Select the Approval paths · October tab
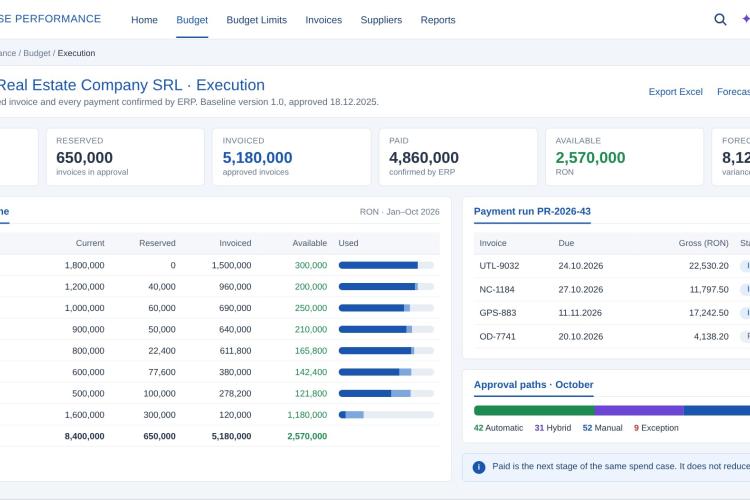The width and height of the screenshot is (750, 500). pyautogui.click(x=533, y=385)
